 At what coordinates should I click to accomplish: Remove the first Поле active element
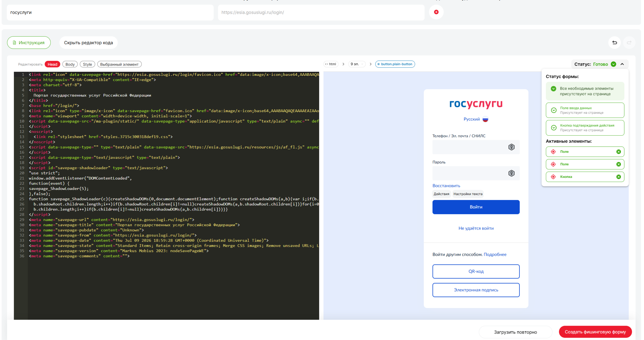point(619,152)
